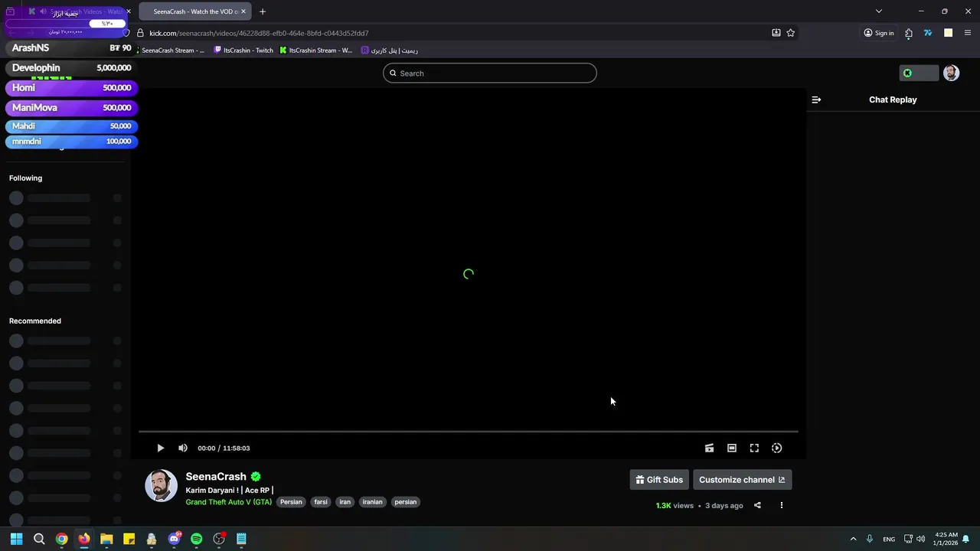Install site as app icon
The width and height of the screenshot is (980, 551).
[776, 33]
